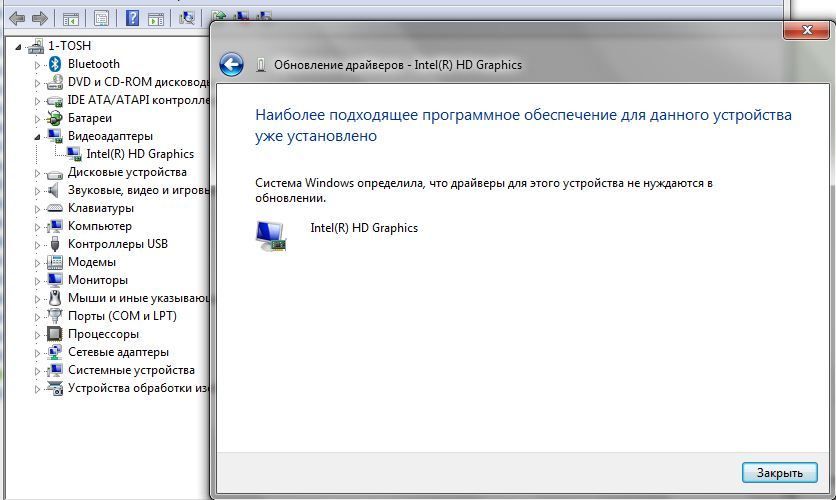Click the Видеоадаптеры category icon
The height and width of the screenshot is (500, 836).
coord(55,136)
